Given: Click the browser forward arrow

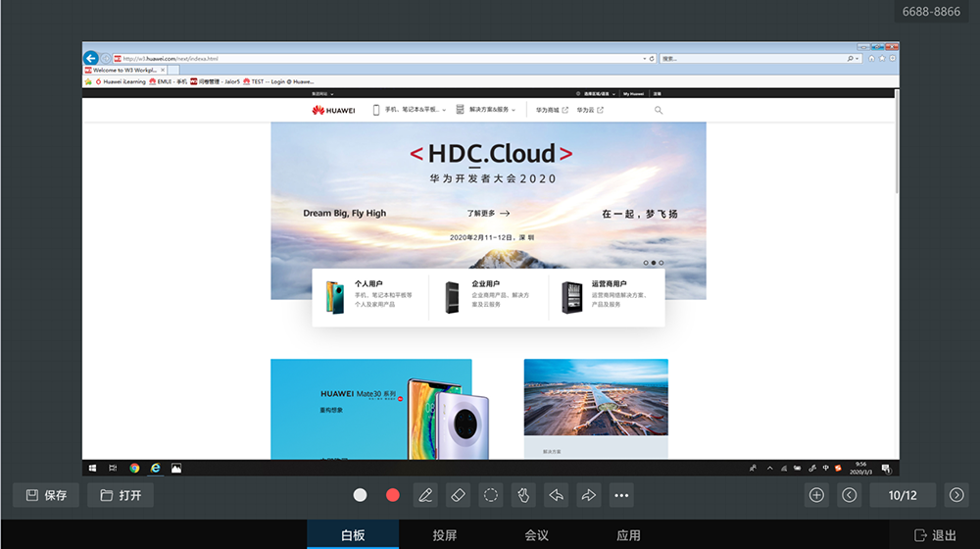Looking at the screenshot, I should pos(106,58).
